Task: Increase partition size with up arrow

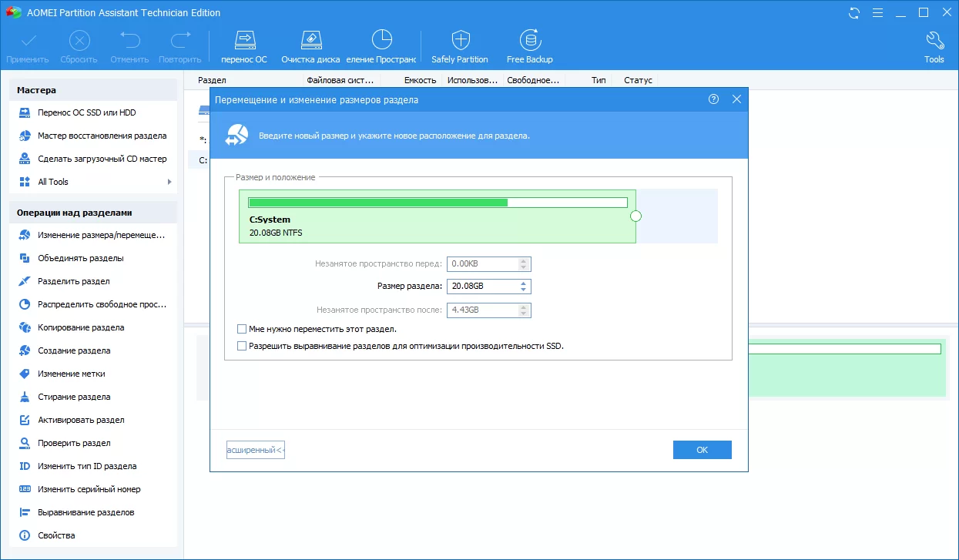Action: coord(524,283)
